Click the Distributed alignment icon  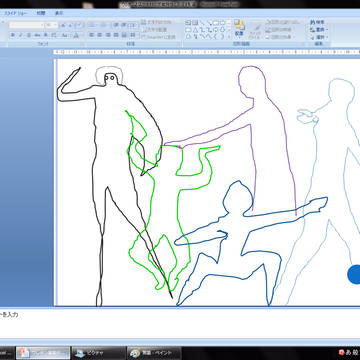pyautogui.click(x=124, y=35)
